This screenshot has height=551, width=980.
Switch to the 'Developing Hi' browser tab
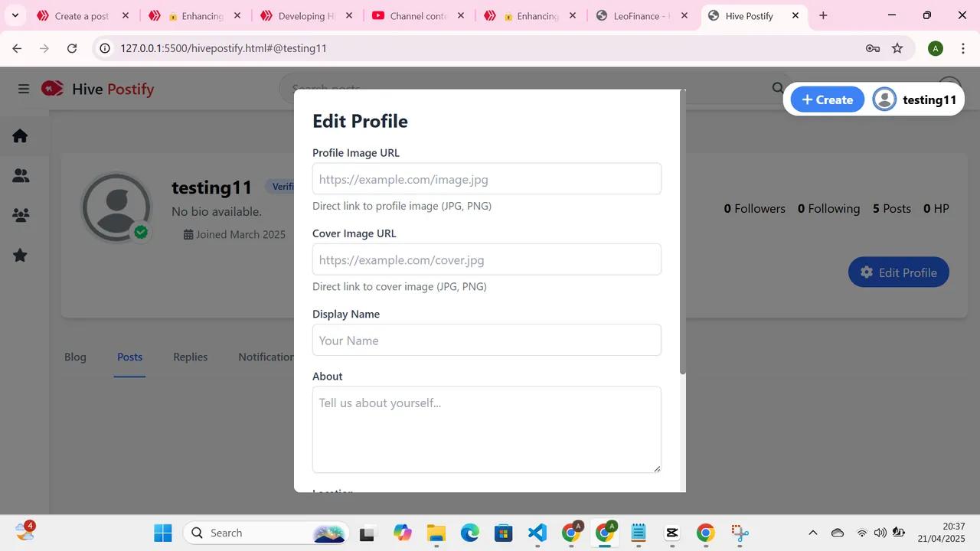pos(306,15)
